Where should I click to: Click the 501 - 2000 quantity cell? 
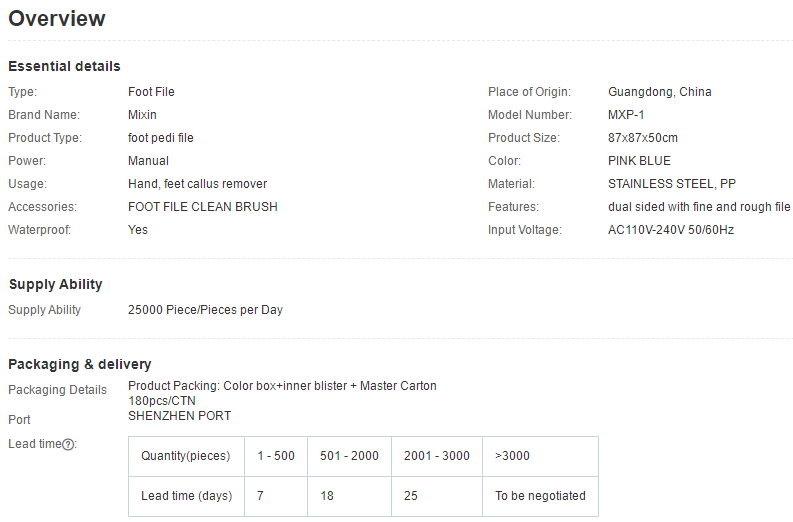click(349, 456)
